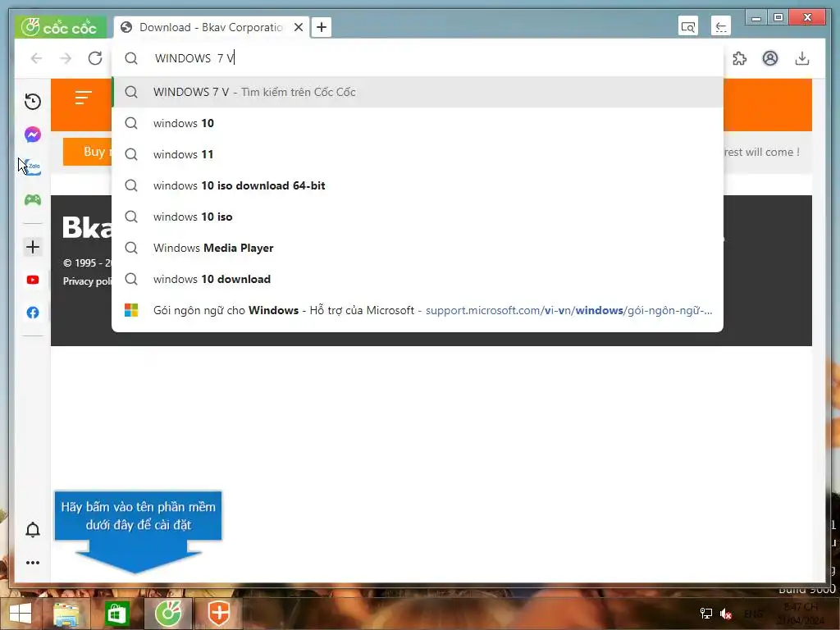Open the Bkav page hamburger menu
The height and width of the screenshot is (630, 840).
coord(84,98)
